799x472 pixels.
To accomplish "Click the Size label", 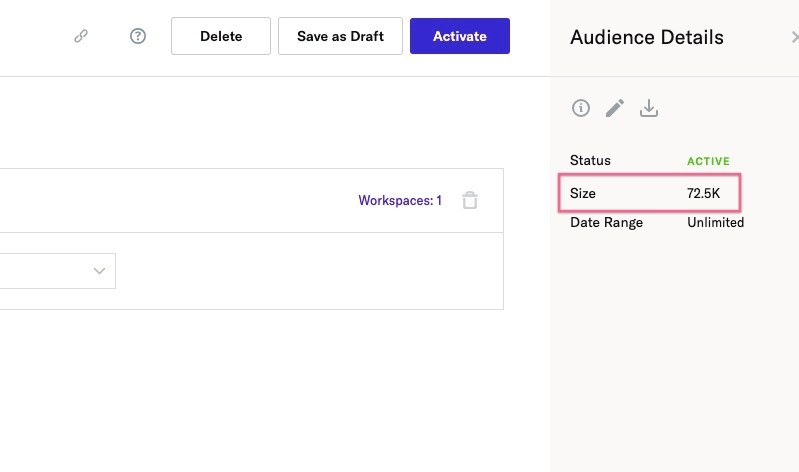I will (583, 193).
